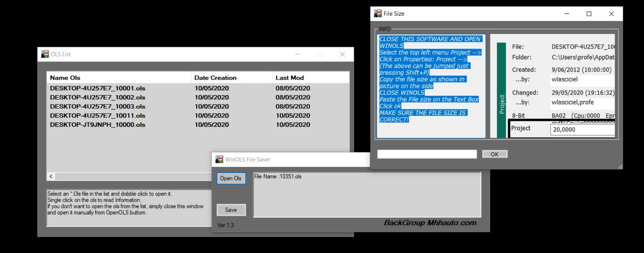Image resolution: width=644 pixels, height=253 pixels.
Task: Click the File Name :10351.ols text
Action: click(x=278, y=176)
